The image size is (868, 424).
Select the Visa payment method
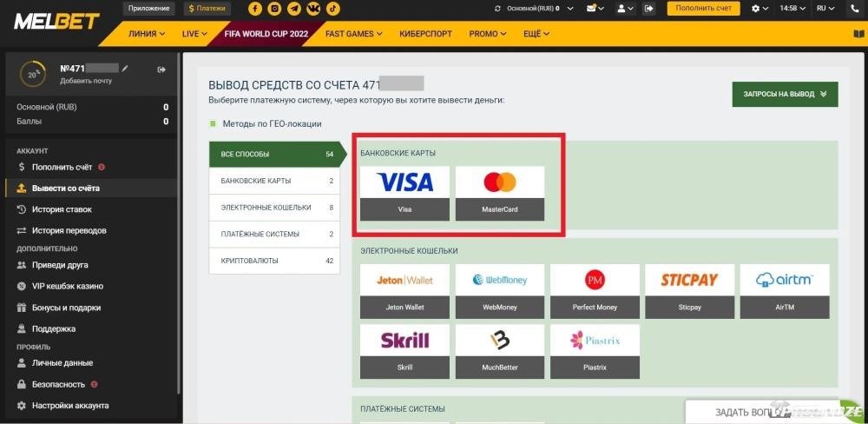coord(404,193)
